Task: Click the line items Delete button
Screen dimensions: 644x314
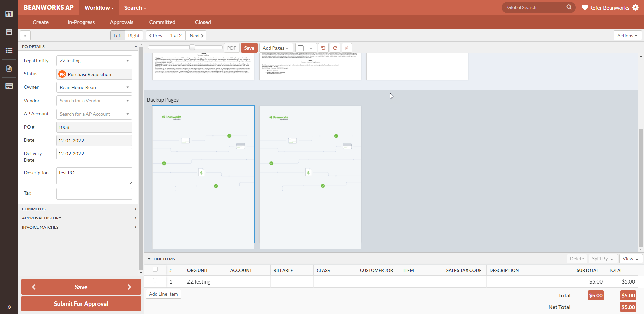Action: (577, 259)
